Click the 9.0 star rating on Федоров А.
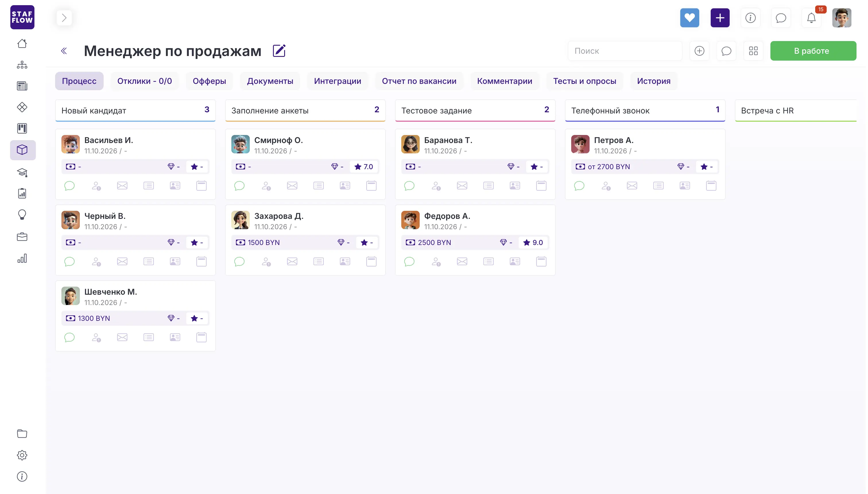Viewport: 868px width, 494px height. pos(533,243)
